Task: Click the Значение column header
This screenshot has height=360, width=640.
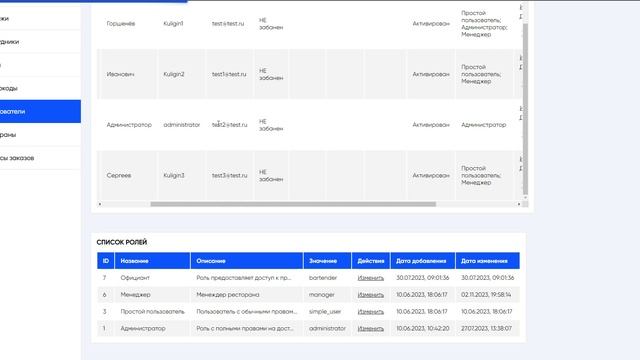Action: point(327,261)
